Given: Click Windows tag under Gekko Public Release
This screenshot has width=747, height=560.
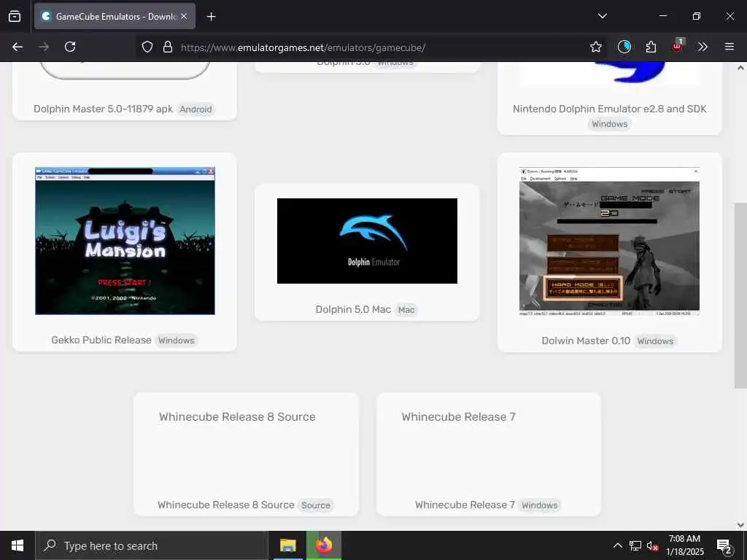Looking at the screenshot, I should (177, 341).
